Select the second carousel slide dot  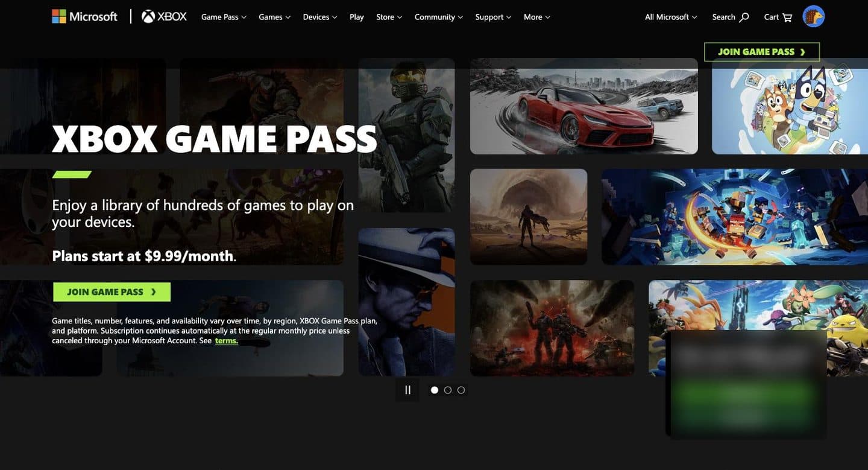447,390
